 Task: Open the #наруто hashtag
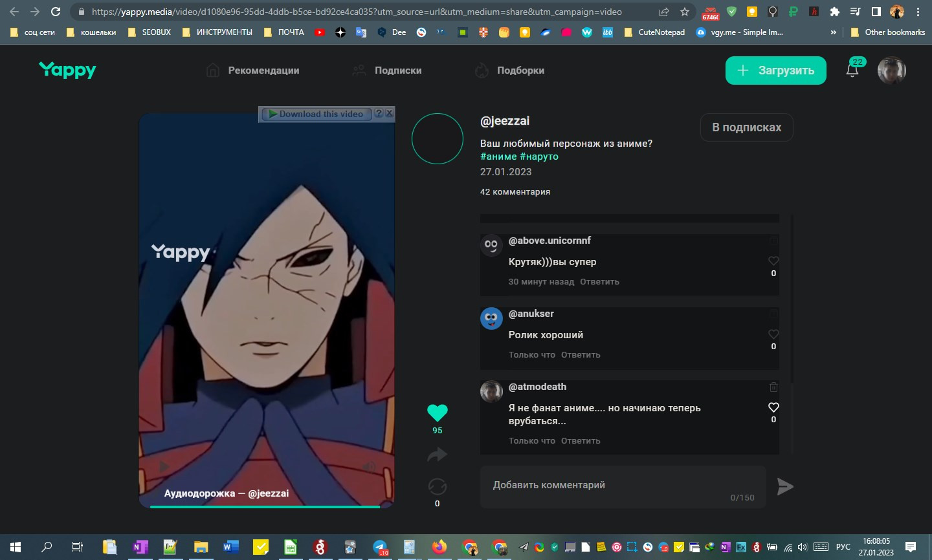point(539,156)
